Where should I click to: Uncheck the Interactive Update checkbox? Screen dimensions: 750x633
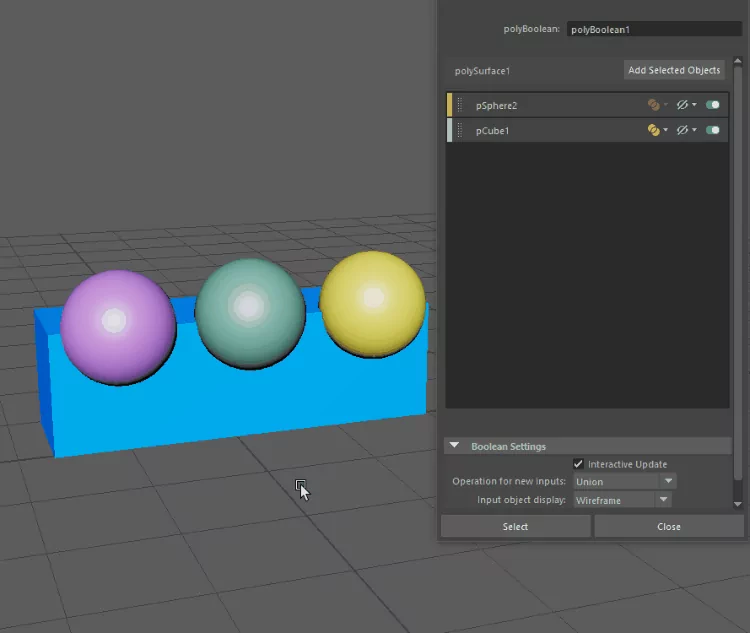[578, 464]
